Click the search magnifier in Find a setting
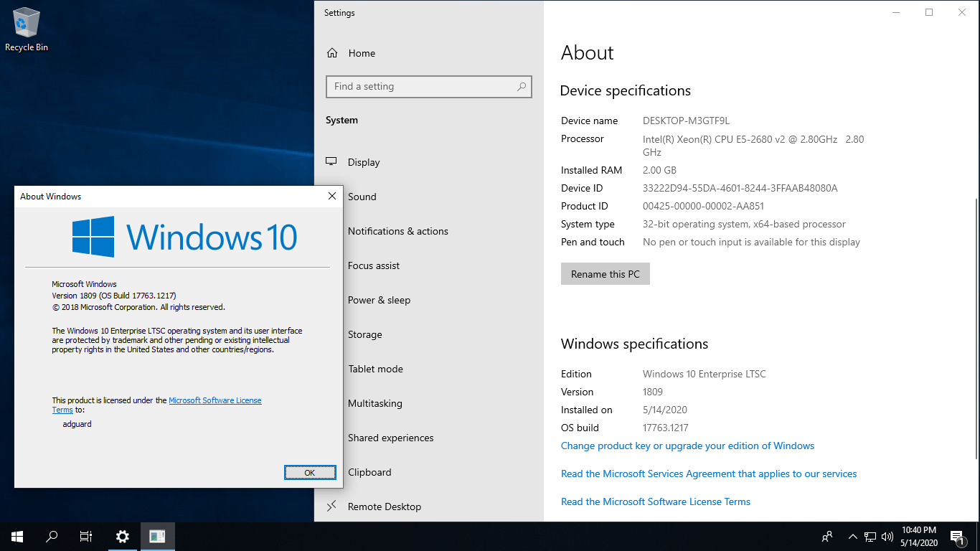The width and height of the screenshot is (980, 551). click(522, 87)
